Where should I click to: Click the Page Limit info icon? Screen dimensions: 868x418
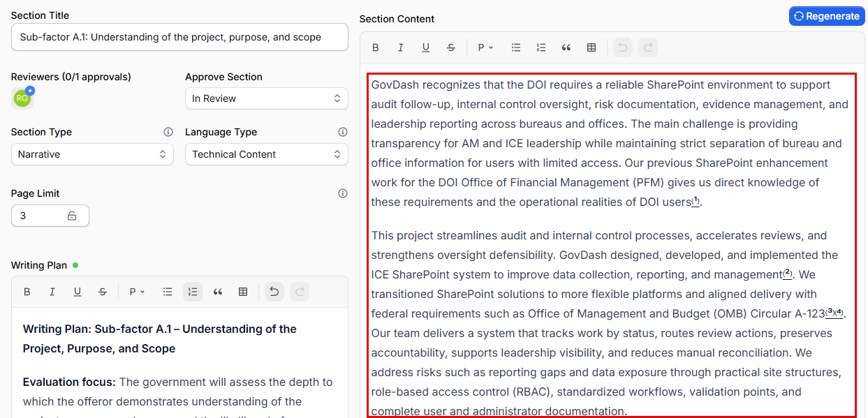tap(343, 193)
